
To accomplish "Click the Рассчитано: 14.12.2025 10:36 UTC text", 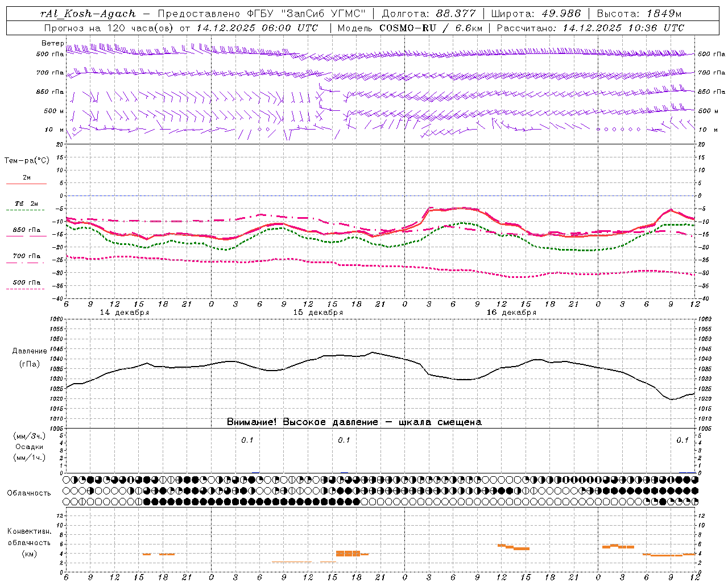I will click(x=591, y=28).
